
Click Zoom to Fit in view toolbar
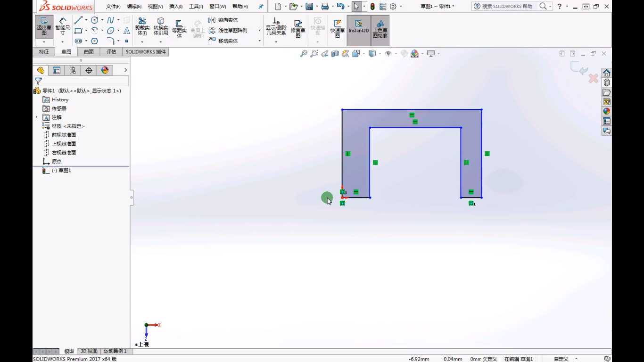click(304, 54)
